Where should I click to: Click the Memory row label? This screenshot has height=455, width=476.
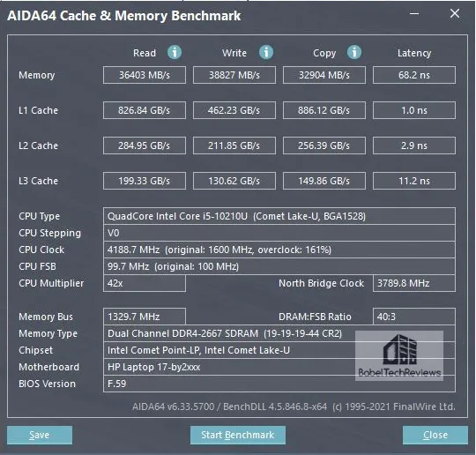37,75
